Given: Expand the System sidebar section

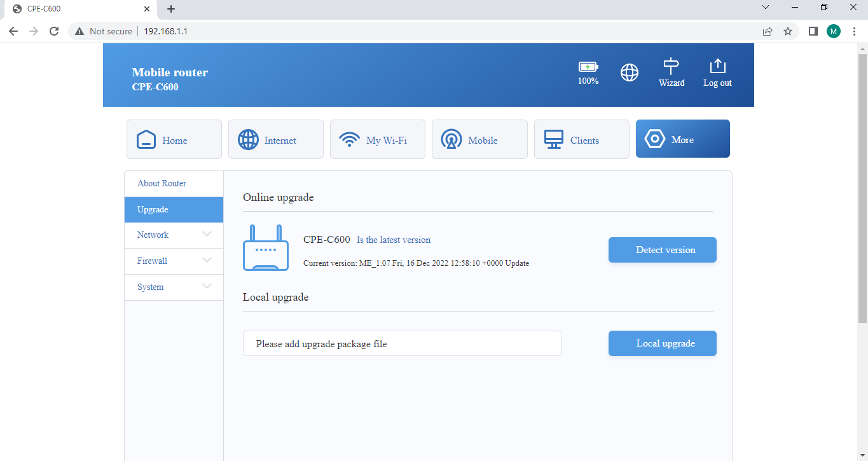Looking at the screenshot, I should tap(174, 287).
